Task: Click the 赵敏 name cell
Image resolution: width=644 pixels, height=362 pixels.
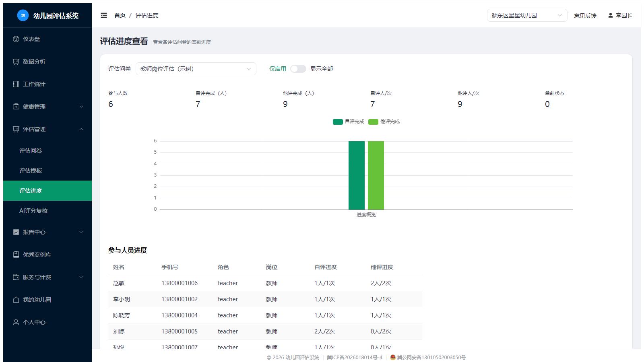Action: tap(119, 283)
